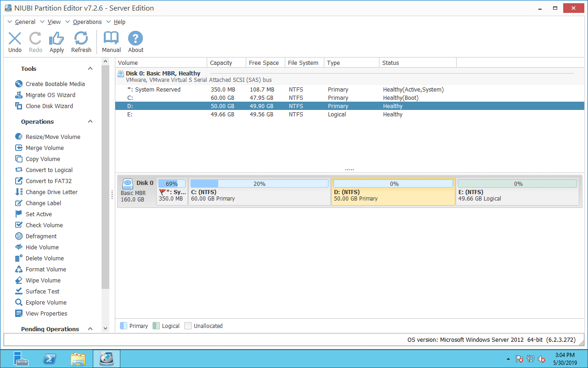Sort by the Free Space column header
The height and width of the screenshot is (368, 588).
[x=264, y=63]
